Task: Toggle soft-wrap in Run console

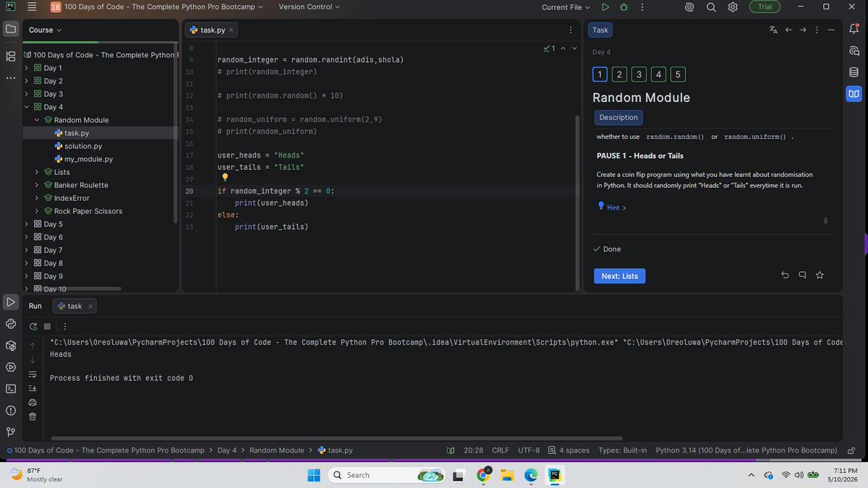Action: point(33,374)
